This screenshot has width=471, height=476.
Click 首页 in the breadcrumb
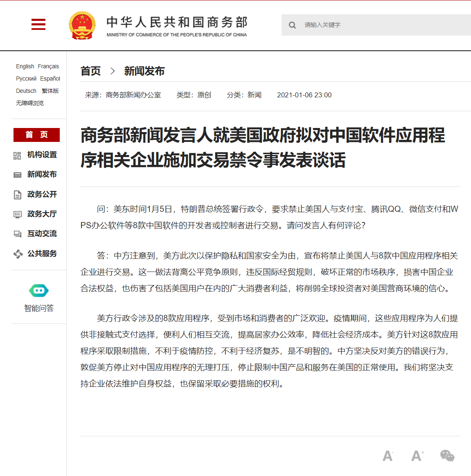(90, 71)
